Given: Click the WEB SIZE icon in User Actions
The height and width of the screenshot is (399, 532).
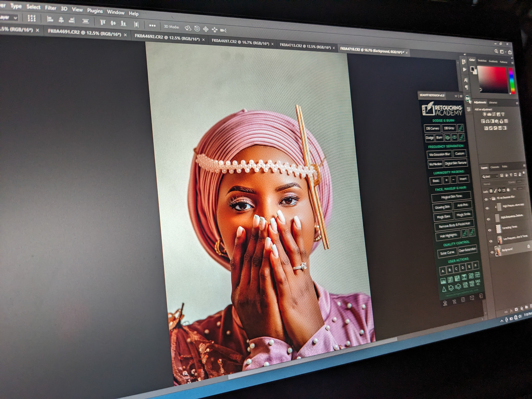Looking at the screenshot, I should 472,283.
